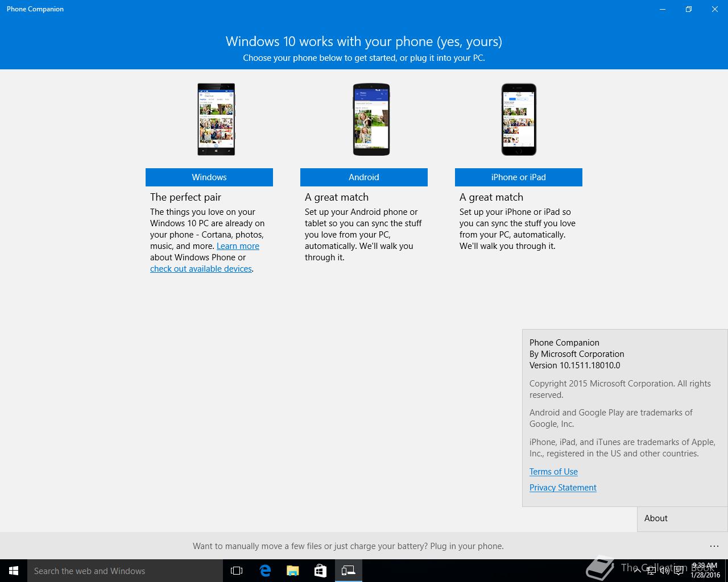728x582 pixels.
Task: Open the three-dot more options menu
Action: pyautogui.click(x=714, y=546)
